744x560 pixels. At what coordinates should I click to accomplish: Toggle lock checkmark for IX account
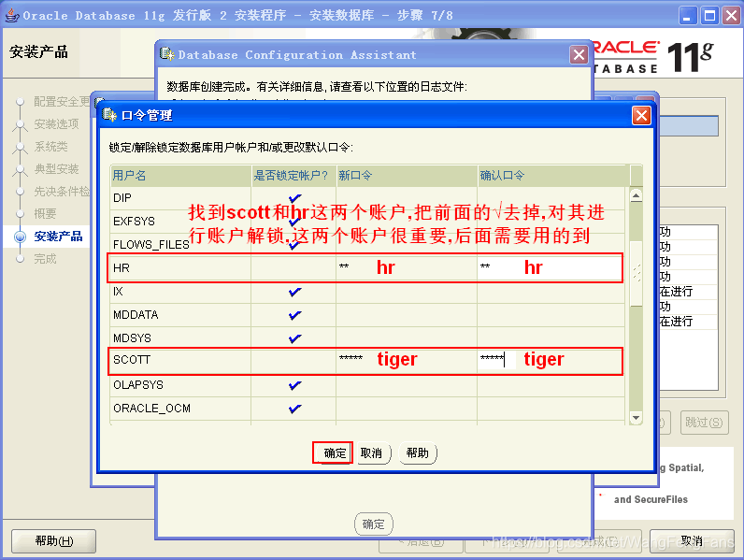pos(294,292)
